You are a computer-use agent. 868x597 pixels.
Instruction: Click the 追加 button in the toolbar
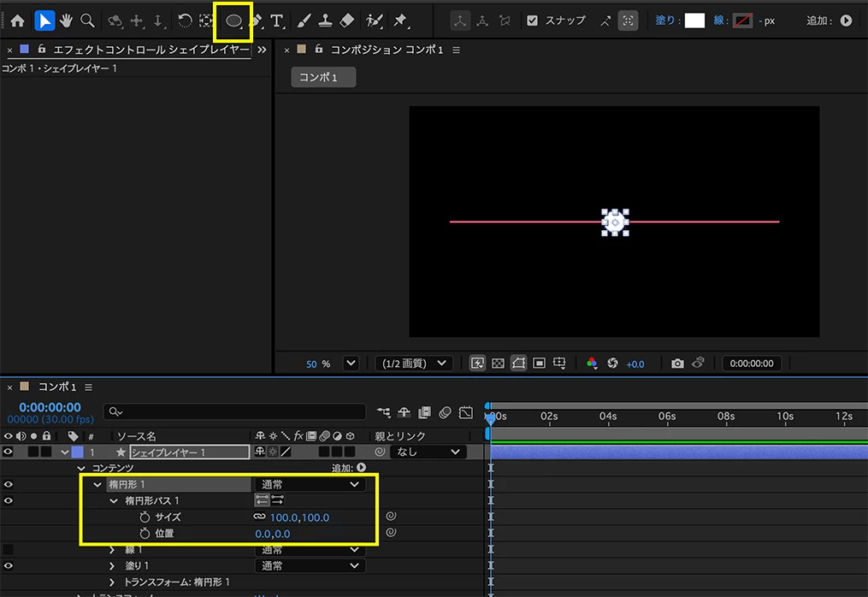click(x=846, y=21)
